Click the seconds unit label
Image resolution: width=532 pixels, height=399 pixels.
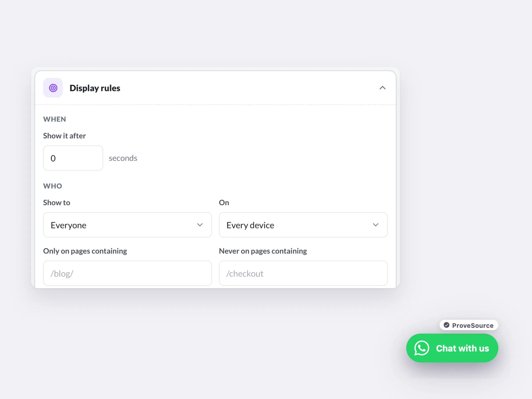[x=123, y=158]
